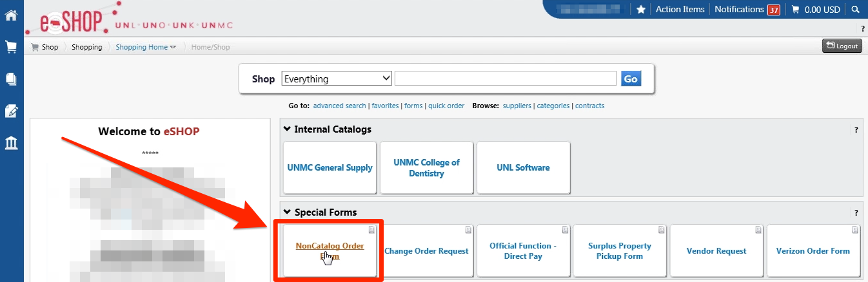
Task: Open the shopping cart sidebar icon
Action: [x=11, y=47]
